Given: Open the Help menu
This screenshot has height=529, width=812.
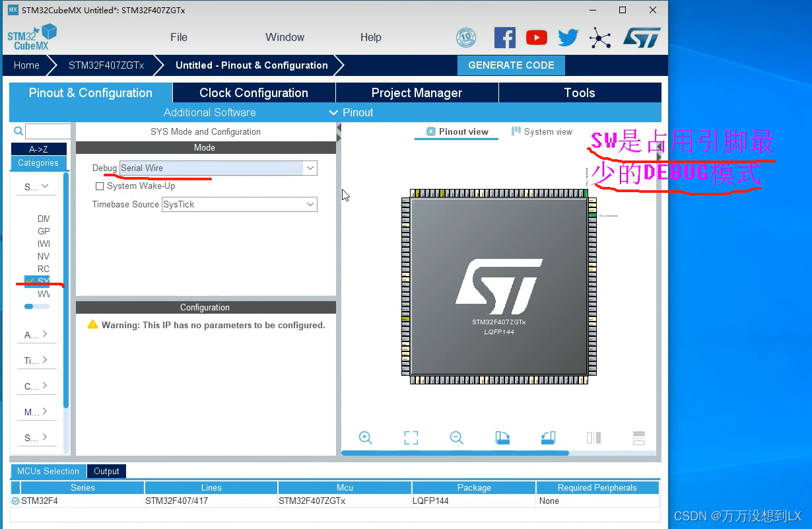Looking at the screenshot, I should (x=370, y=38).
